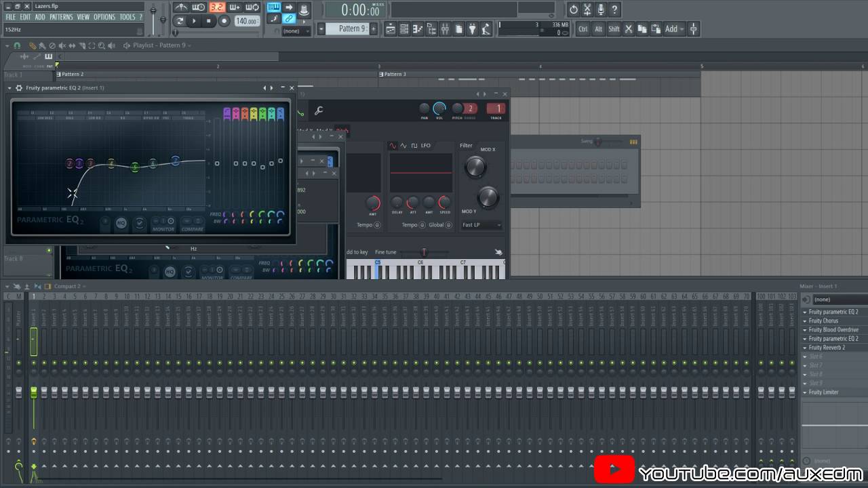This screenshot has width=868, height=488.
Task: Open Fruity parametric EQ 2 gear options
Action: [x=19, y=88]
